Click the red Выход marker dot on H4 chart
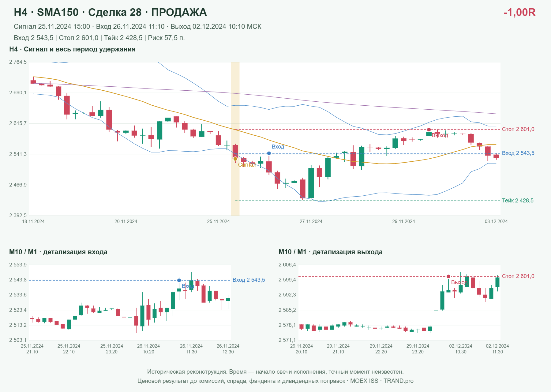This screenshot has width=551, height=392. pyautogui.click(x=429, y=130)
